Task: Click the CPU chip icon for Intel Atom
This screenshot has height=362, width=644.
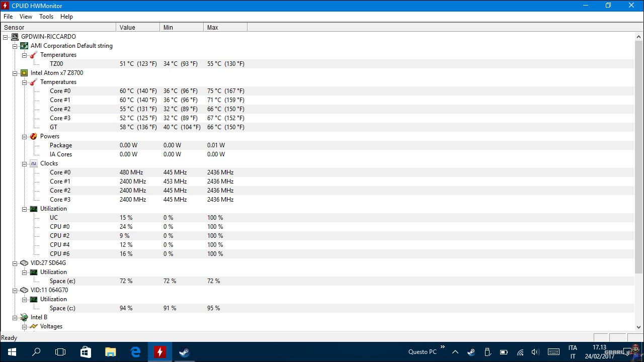Action: 24,73
